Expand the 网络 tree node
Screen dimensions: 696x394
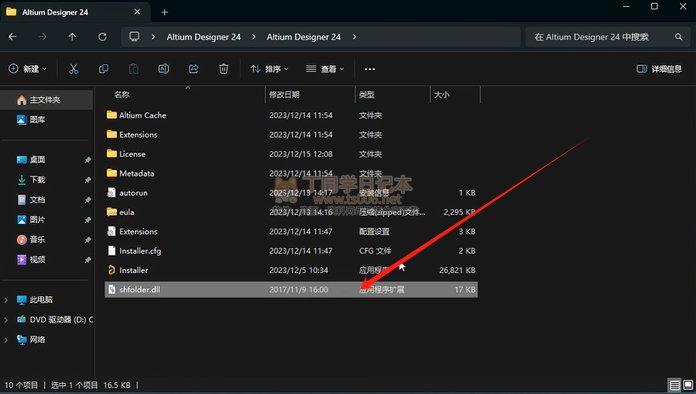[x=6, y=340]
